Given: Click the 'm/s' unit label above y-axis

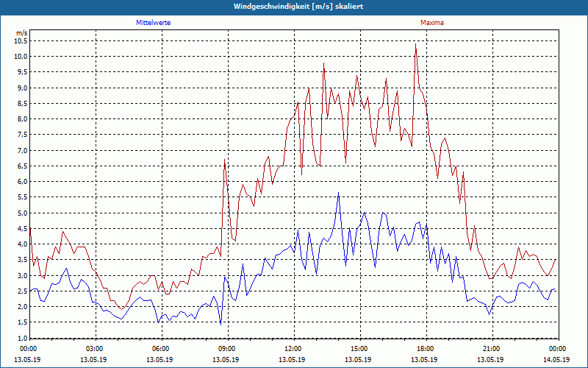Looking at the screenshot, I should 22,33.
